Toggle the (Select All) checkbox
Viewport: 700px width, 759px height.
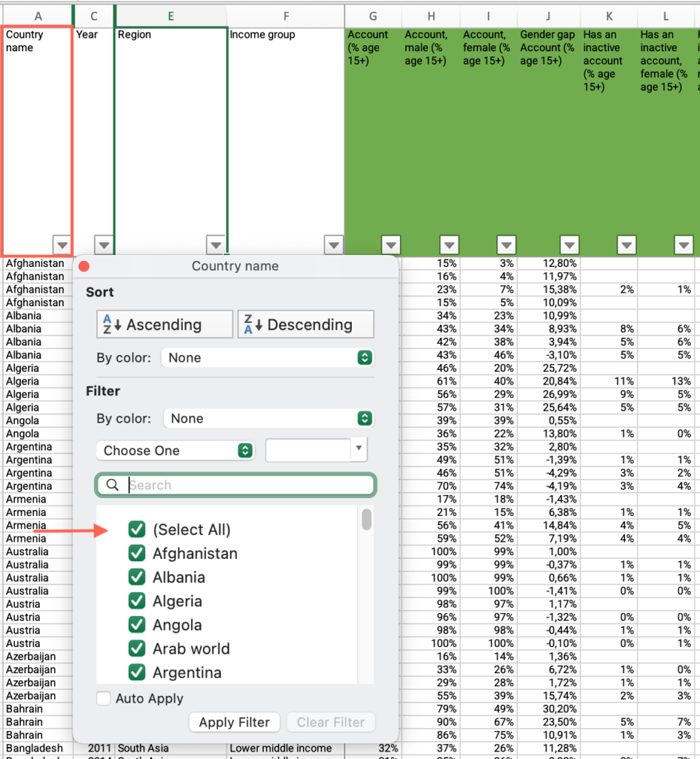[137, 529]
